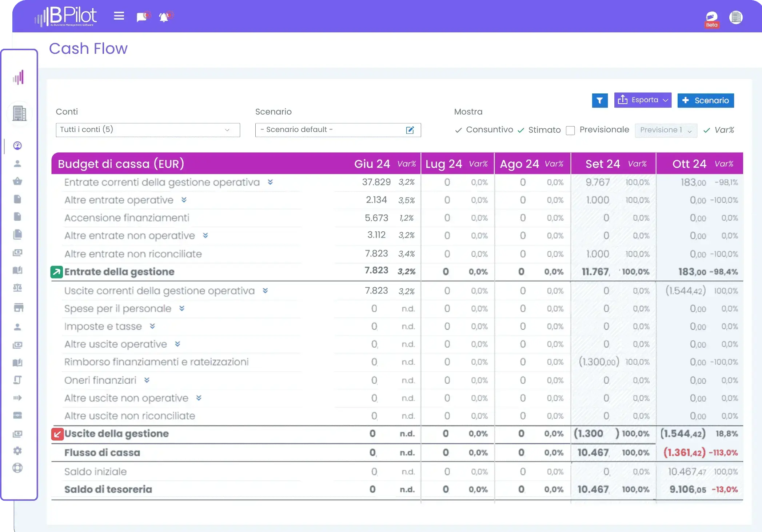Click the Saldo iniziale row label

[96, 472]
